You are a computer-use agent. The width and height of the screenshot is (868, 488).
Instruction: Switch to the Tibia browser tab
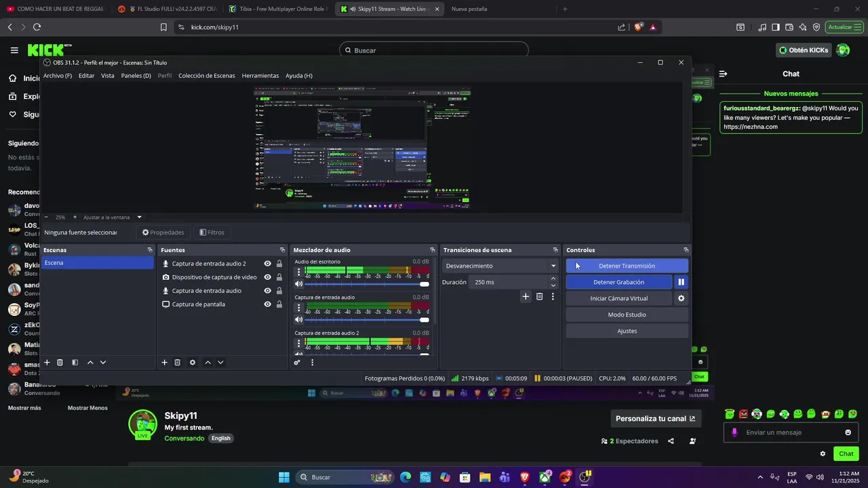pyautogui.click(x=279, y=9)
